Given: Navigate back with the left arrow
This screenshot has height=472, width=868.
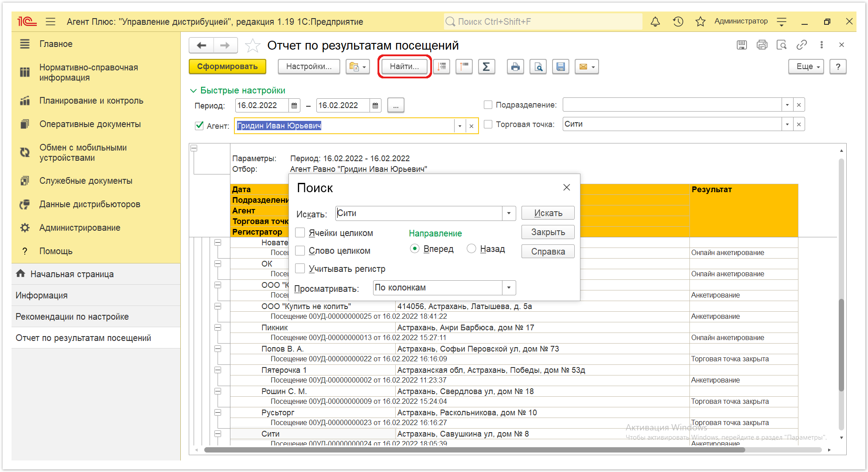Looking at the screenshot, I should (202, 45).
